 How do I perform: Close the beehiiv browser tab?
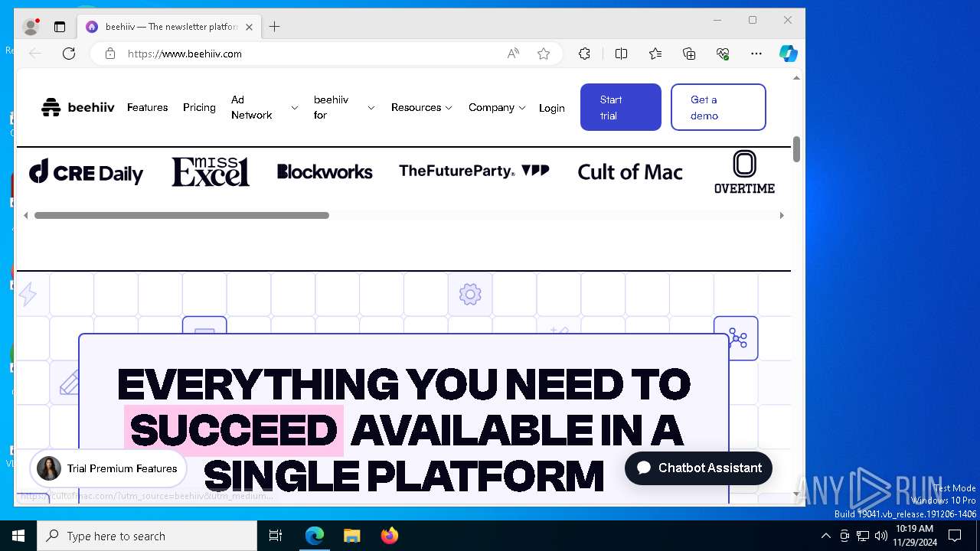(250, 27)
